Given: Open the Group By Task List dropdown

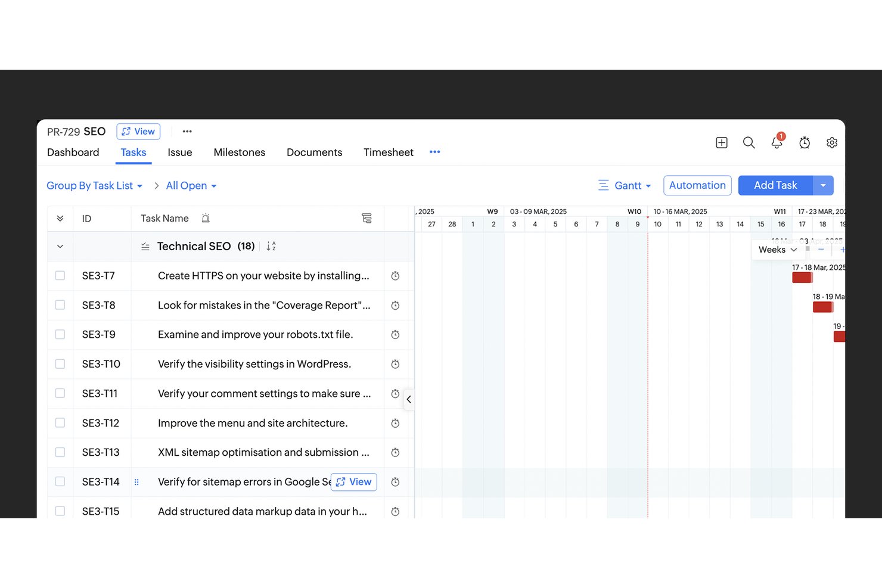Looking at the screenshot, I should (95, 185).
